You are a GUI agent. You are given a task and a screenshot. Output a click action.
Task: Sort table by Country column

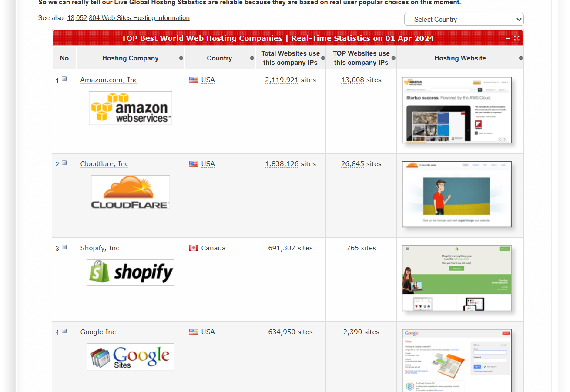pyautogui.click(x=220, y=58)
